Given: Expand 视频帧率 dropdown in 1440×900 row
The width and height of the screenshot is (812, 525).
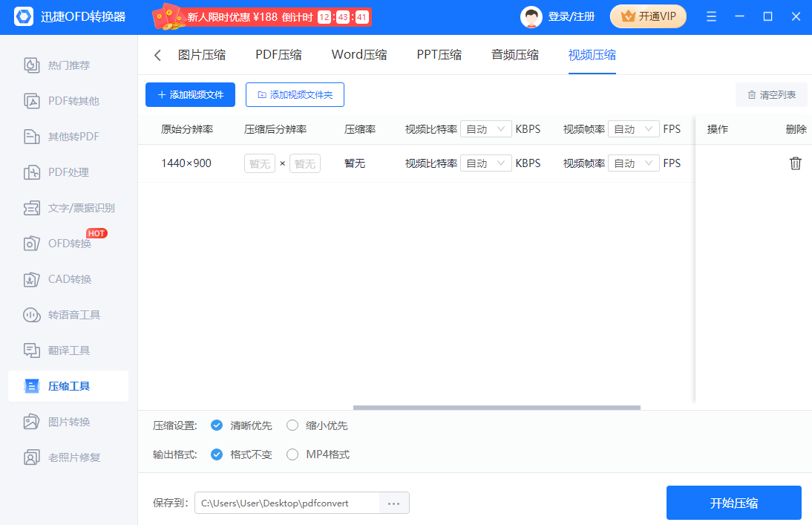Looking at the screenshot, I should (x=633, y=163).
